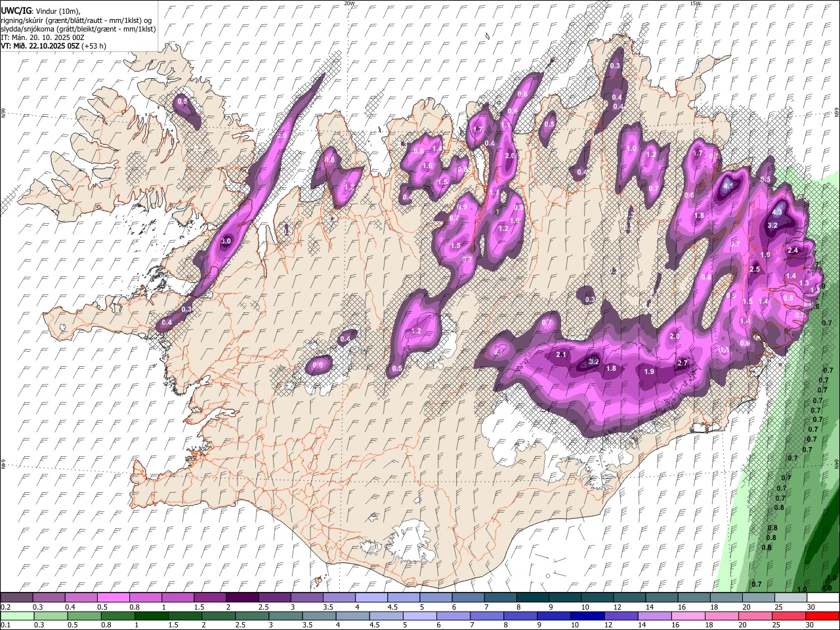Click the 15W longitude label
This screenshot has height=630, width=840.
(694, 3)
